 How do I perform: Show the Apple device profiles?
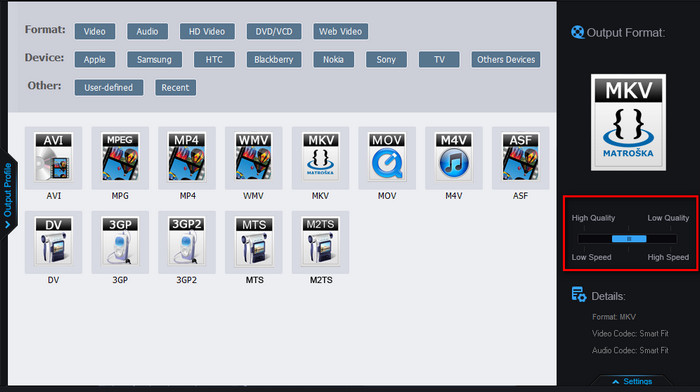(95, 59)
